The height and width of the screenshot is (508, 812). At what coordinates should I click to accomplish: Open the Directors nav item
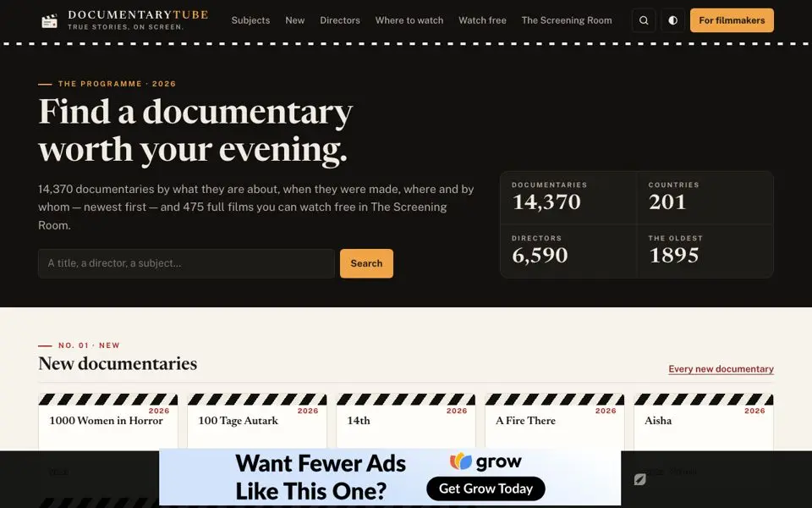click(x=340, y=20)
